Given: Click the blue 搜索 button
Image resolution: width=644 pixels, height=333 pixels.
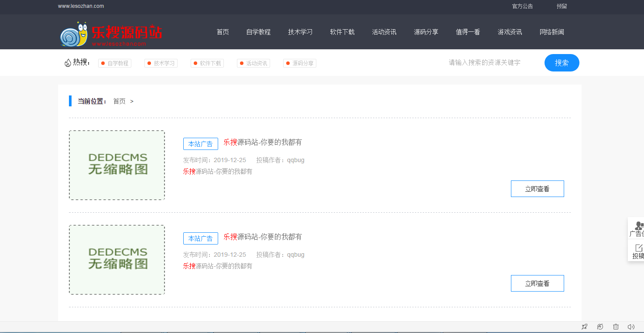Looking at the screenshot, I should (562, 63).
